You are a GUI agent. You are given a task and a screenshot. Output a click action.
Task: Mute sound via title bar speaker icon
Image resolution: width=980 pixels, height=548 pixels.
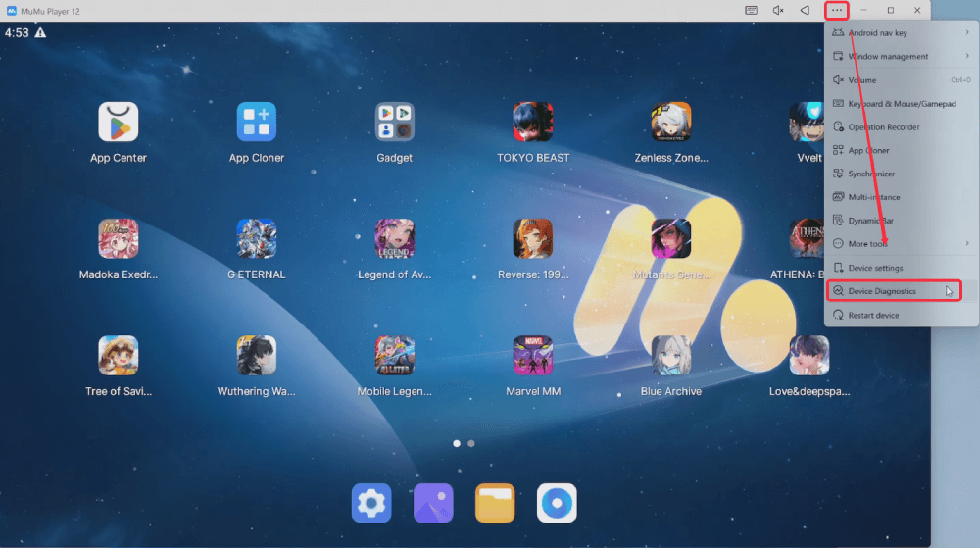(778, 10)
